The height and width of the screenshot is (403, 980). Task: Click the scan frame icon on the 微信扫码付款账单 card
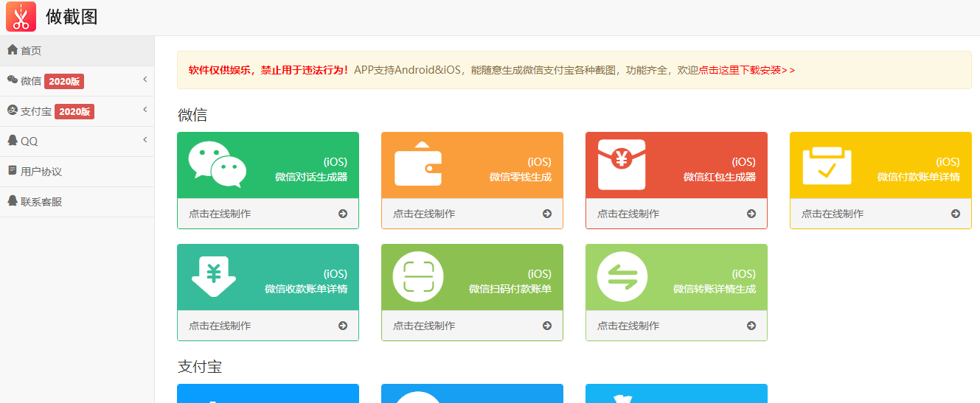click(x=418, y=277)
